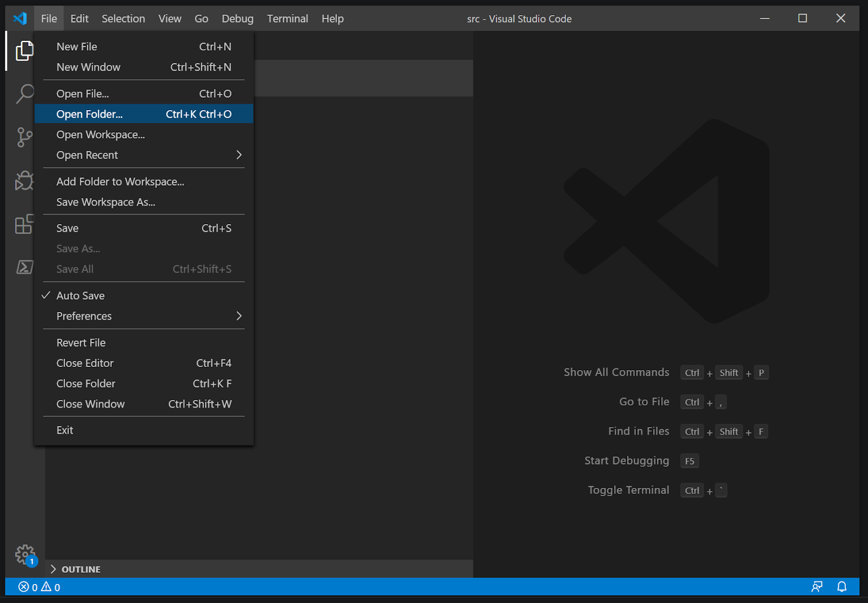Viewport: 868px width, 603px height.
Task: Open notifications bell in status bar
Action: click(x=841, y=587)
